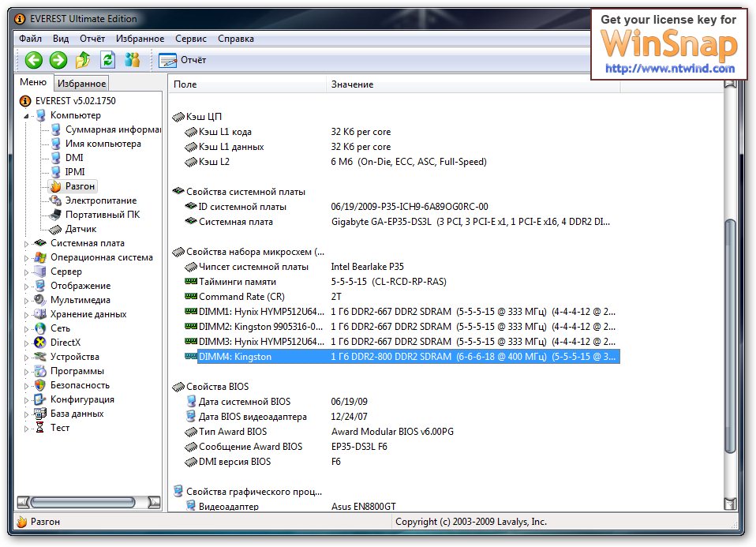
Task: Click the Безопасность shield icon
Action: click(x=40, y=385)
